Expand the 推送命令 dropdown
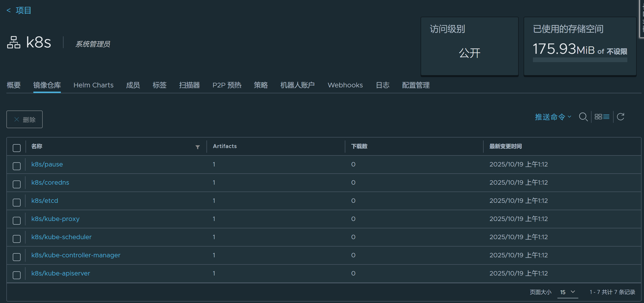This screenshot has width=644, height=303. pyautogui.click(x=553, y=117)
